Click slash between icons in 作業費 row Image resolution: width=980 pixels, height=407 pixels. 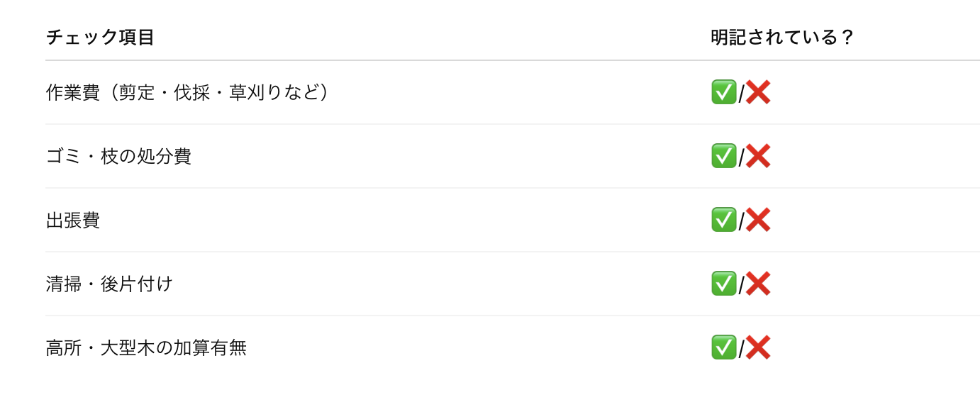741,94
